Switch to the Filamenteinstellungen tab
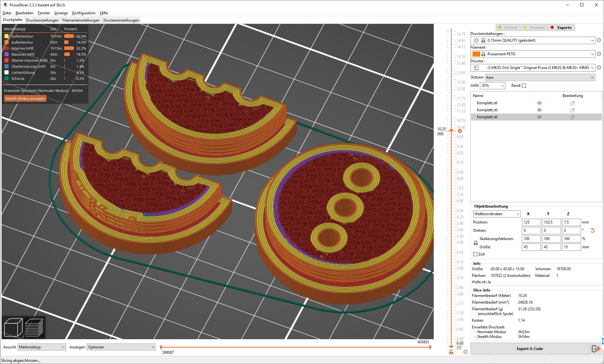Image resolution: width=604 pixels, height=364 pixels. pyautogui.click(x=81, y=20)
